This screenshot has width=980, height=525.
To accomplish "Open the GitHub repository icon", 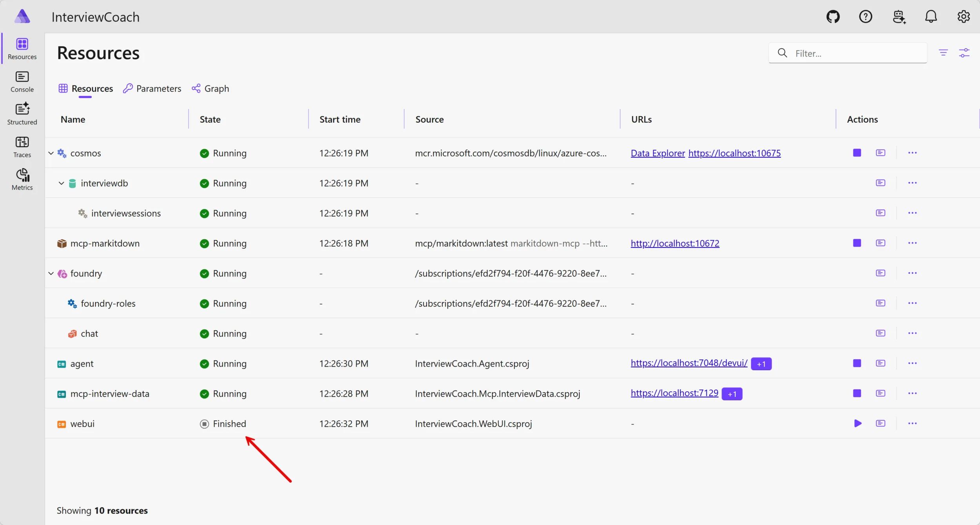I will (833, 17).
